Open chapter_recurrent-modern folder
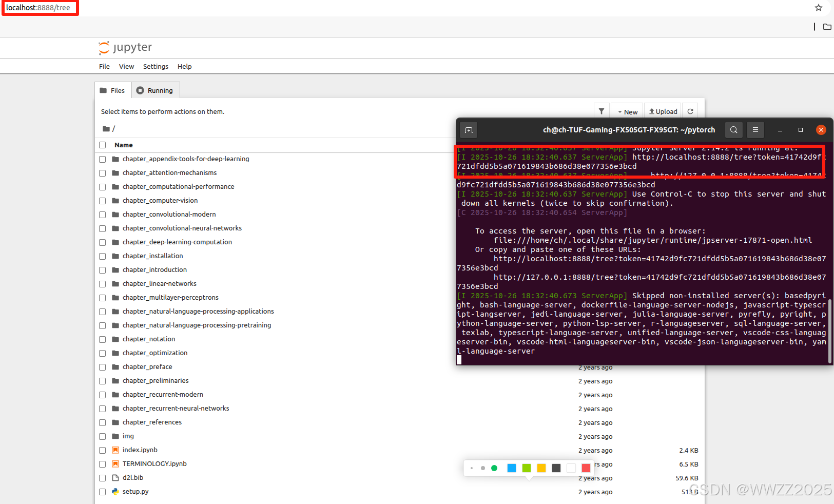 [163, 395]
